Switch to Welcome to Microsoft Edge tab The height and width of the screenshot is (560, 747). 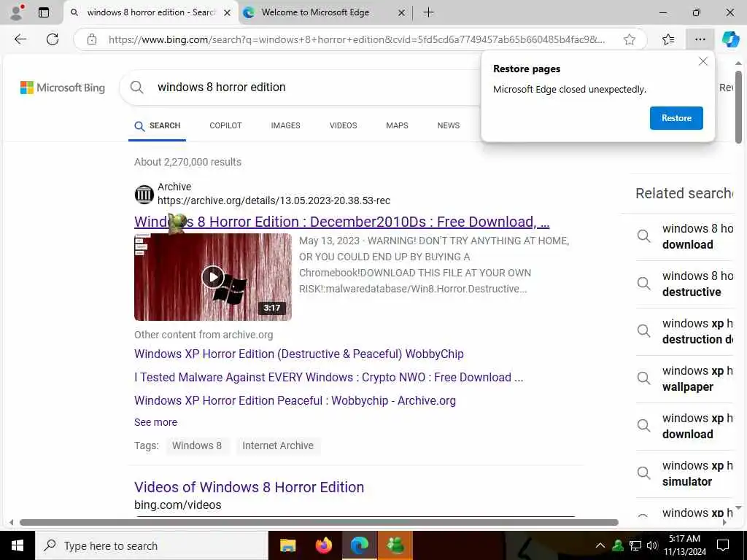(324, 12)
